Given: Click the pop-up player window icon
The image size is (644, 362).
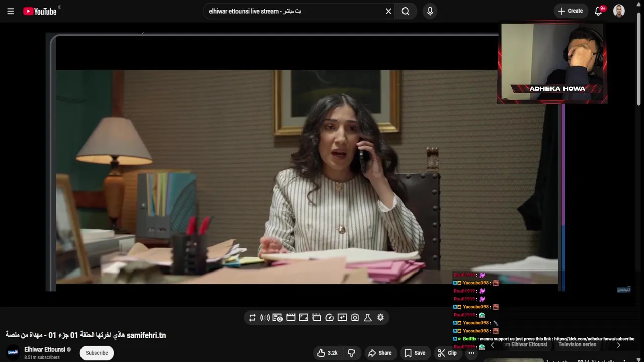Looking at the screenshot, I should (316, 318).
